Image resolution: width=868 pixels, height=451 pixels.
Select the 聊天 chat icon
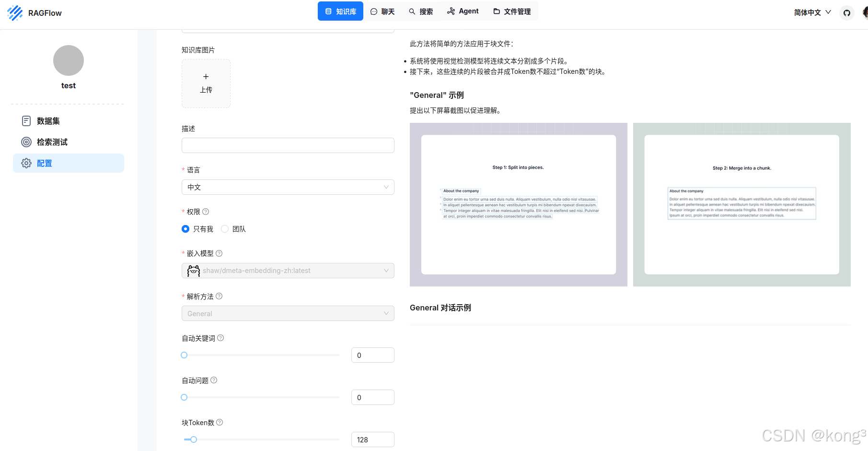pyautogui.click(x=374, y=11)
